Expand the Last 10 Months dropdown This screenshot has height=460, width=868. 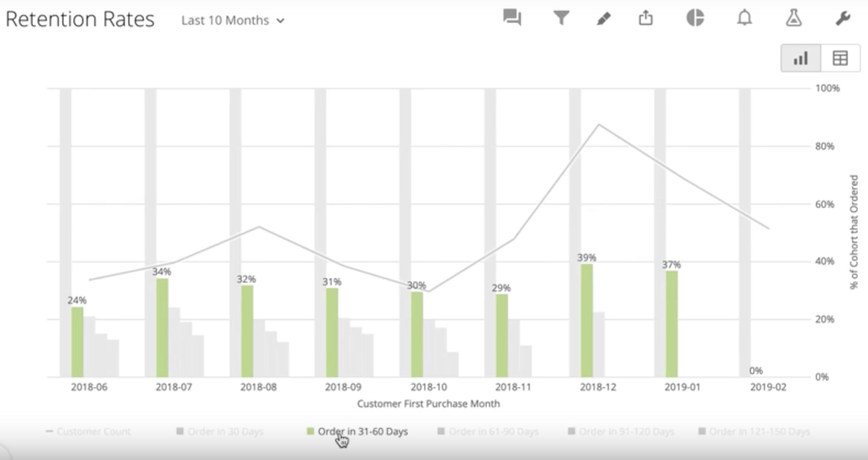pos(225,20)
